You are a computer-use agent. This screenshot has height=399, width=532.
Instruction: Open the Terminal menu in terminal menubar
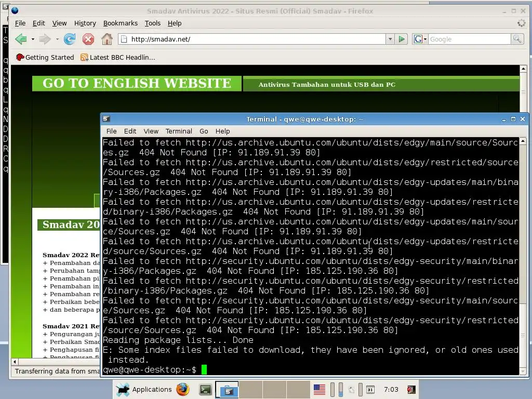179,131
